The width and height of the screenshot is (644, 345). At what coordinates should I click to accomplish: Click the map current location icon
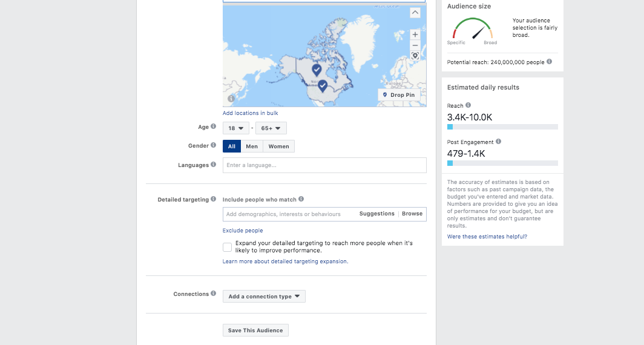[x=415, y=56]
